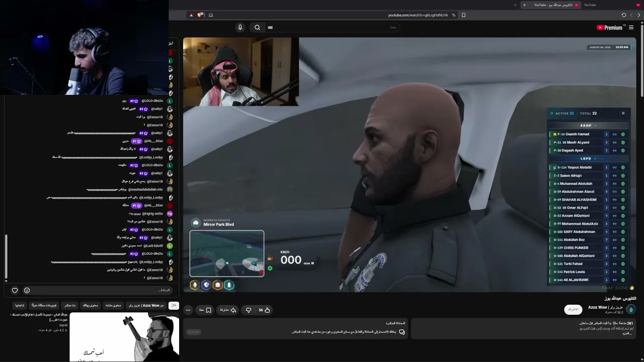
Task: Select the 'From Azoz Wow' filter chip
Action: (146, 305)
